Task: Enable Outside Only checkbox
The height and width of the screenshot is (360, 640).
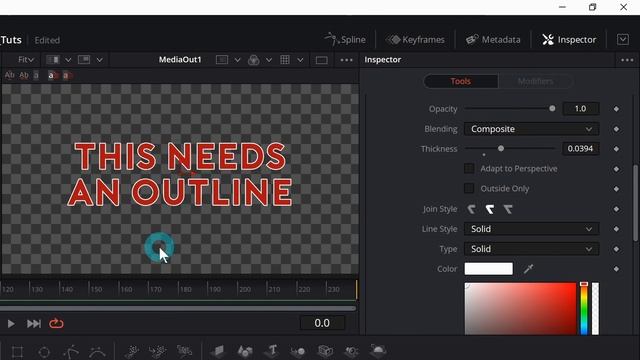Action: (469, 189)
